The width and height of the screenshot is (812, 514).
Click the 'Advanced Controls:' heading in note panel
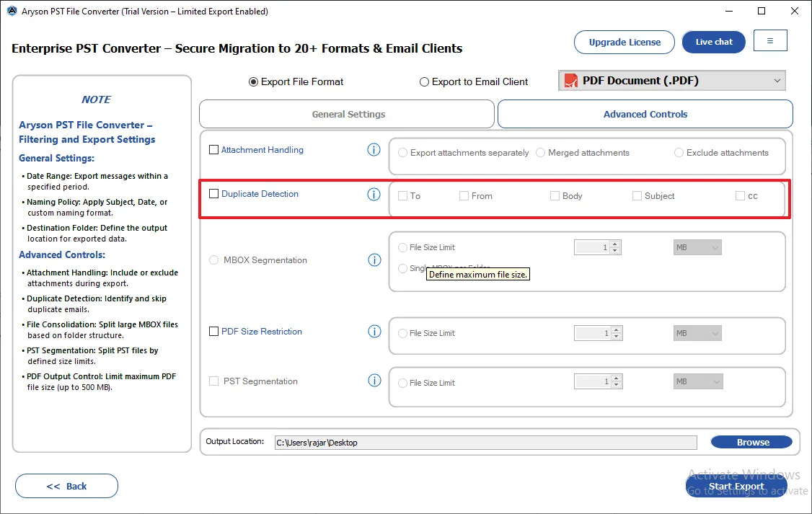[62, 254]
